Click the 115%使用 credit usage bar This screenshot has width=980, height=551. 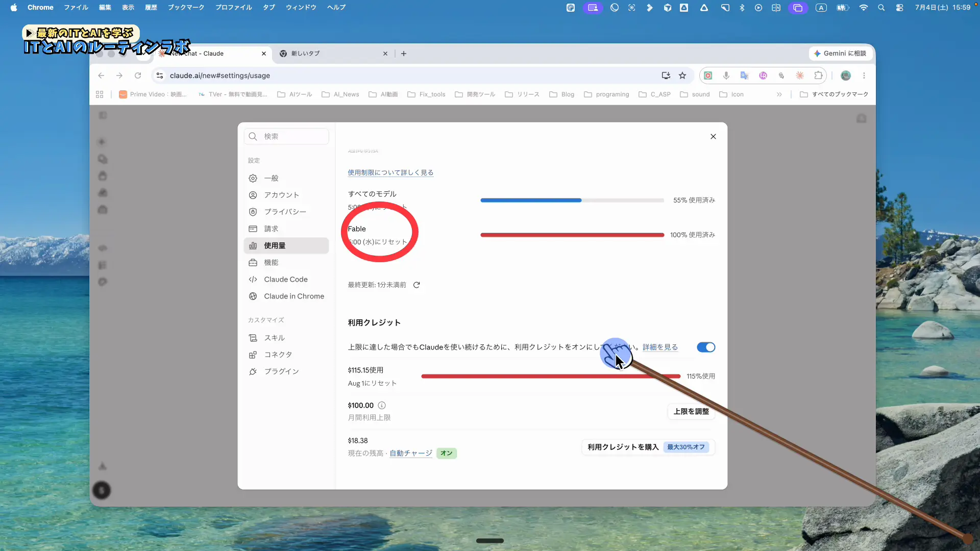click(551, 376)
